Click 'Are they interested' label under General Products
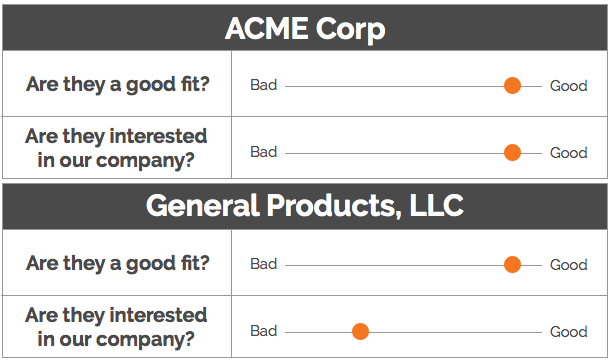The height and width of the screenshot is (361, 610). click(x=116, y=315)
